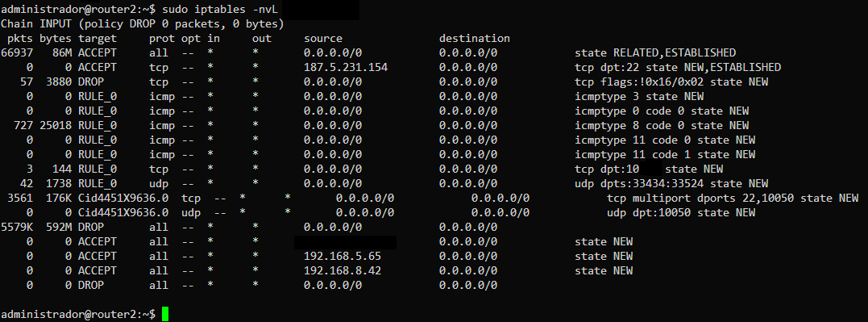
Task: Click Cid4451X9636.0 target in the tcp row
Action: tap(123, 198)
